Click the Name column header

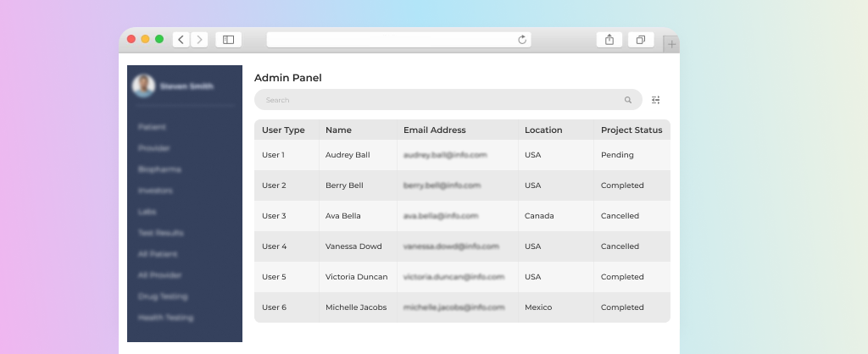(338, 130)
